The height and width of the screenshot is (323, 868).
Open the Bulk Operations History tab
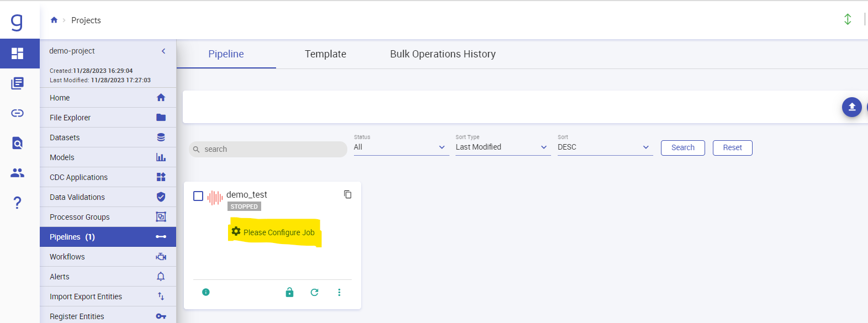(x=442, y=54)
